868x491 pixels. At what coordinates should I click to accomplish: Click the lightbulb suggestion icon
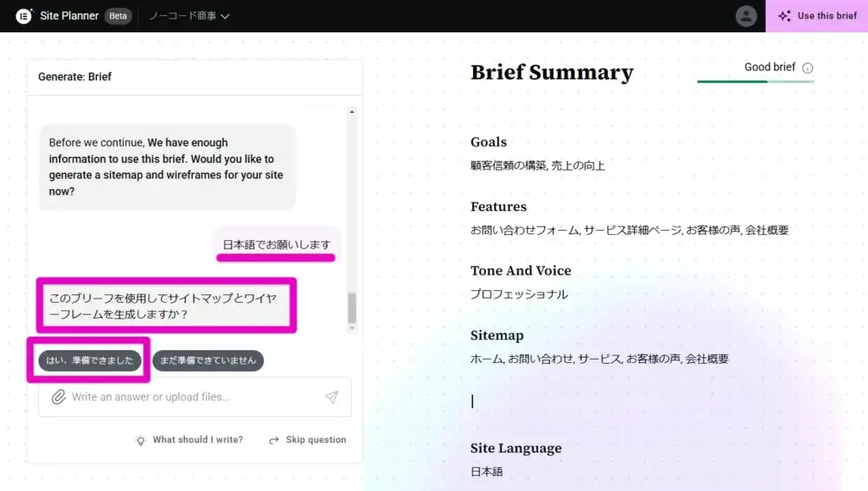click(141, 440)
